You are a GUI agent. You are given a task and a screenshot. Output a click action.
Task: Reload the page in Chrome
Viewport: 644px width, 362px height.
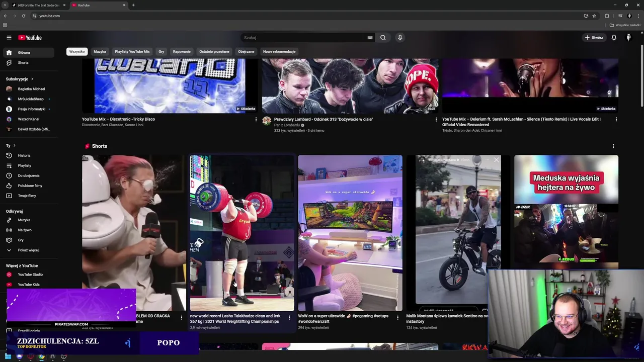point(24,16)
